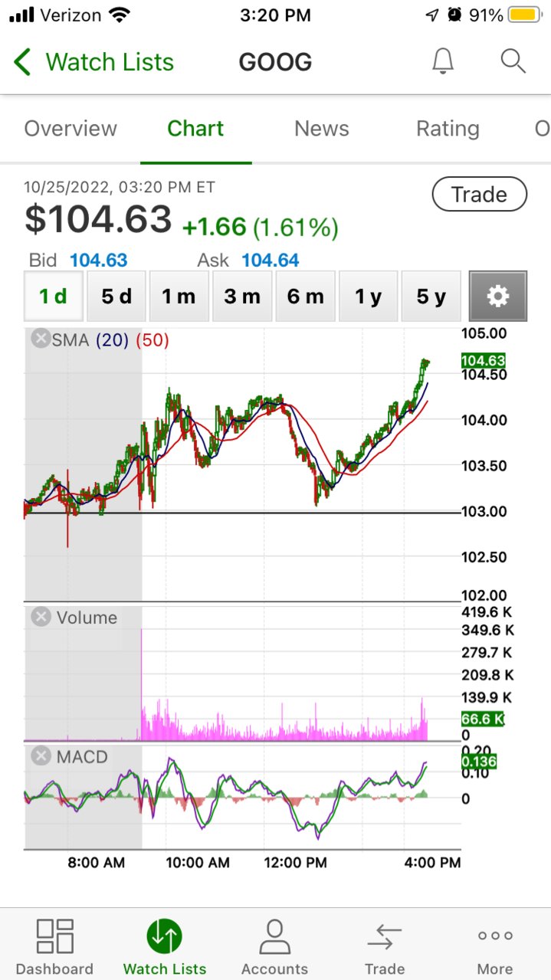This screenshot has width=551, height=980.
Task: Tap the 4:00 PM time axis label
Action: [x=432, y=862]
